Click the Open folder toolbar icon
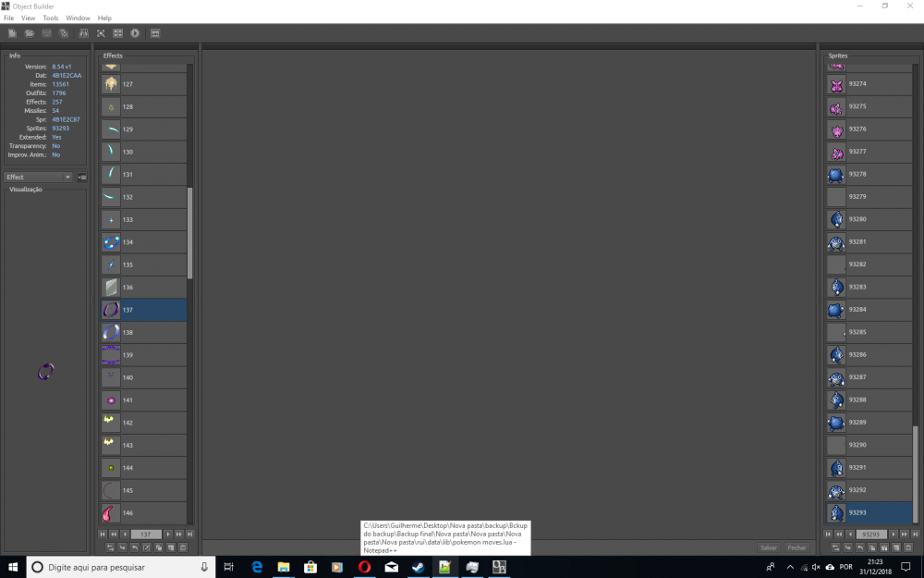 (x=30, y=33)
